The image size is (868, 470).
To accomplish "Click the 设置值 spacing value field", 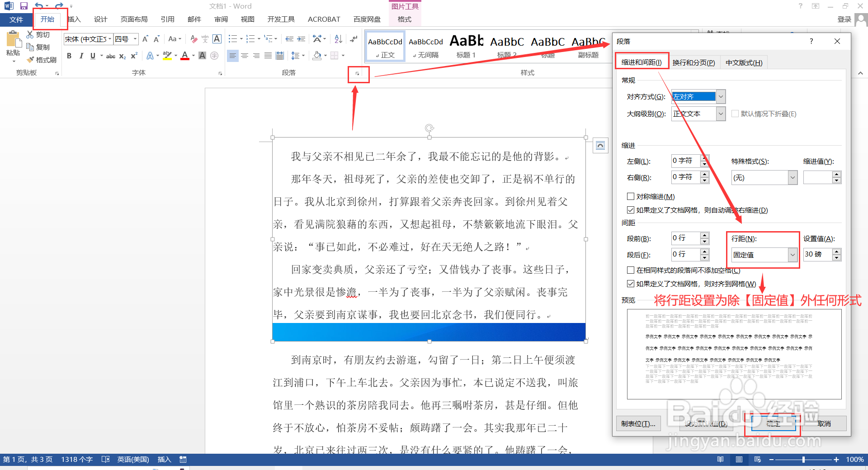I will [817, 254].
